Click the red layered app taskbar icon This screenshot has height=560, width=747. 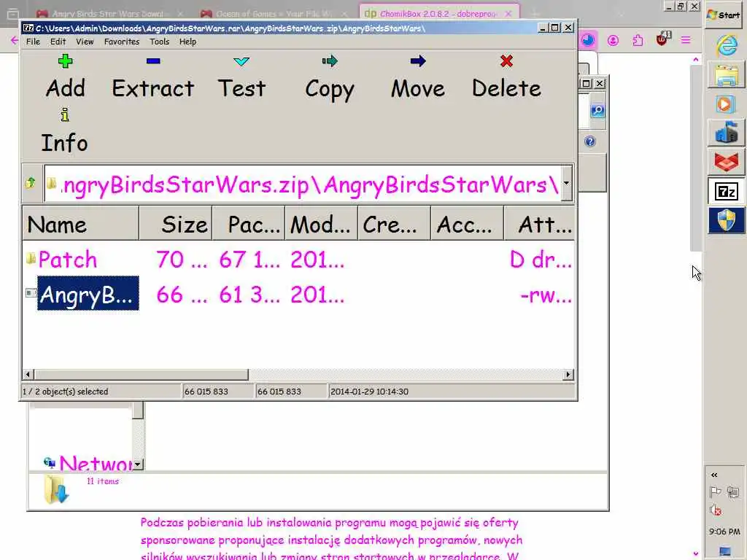click(726, 161)
